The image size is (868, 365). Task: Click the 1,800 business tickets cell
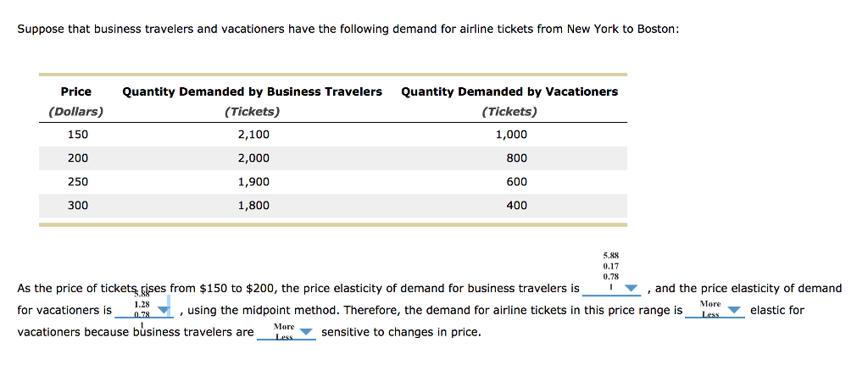tap(253, 206)
